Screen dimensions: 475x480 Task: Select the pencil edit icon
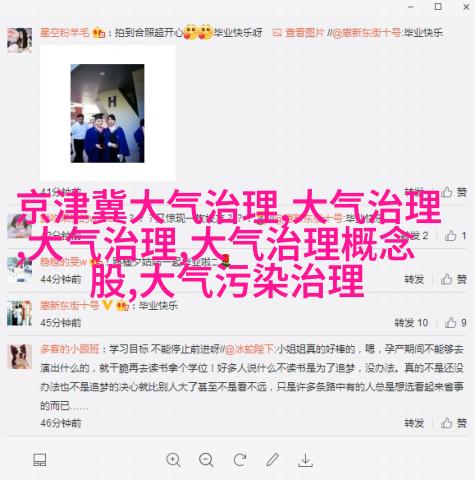coord(272,460)
